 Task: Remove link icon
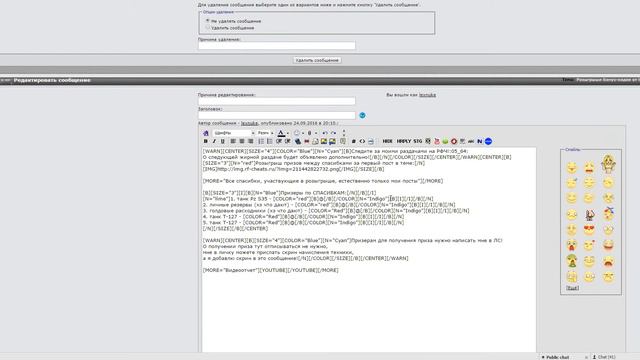(307, 141)
